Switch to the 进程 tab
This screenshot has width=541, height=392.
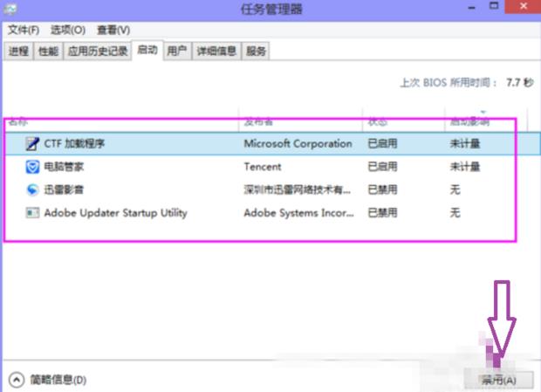(x=18, y=52)
